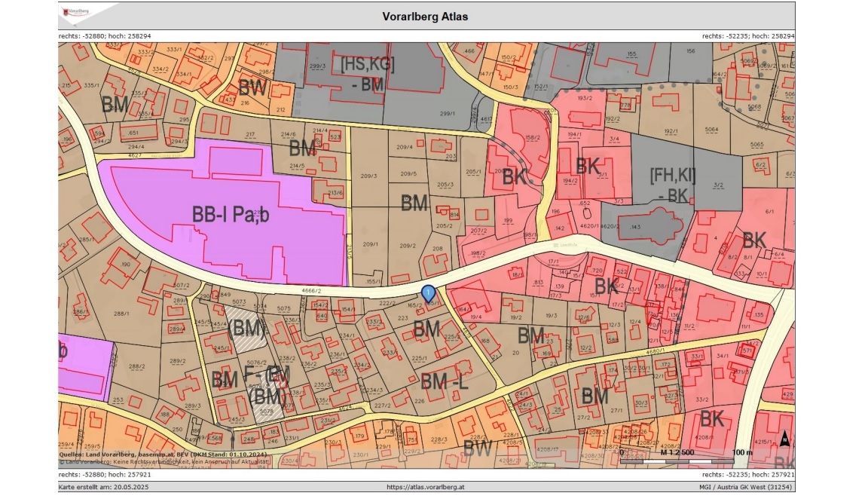The height and width of the screenshot is (502, 868).
Task: Click the BW label beside parcel 216
Action: (252, 87)
